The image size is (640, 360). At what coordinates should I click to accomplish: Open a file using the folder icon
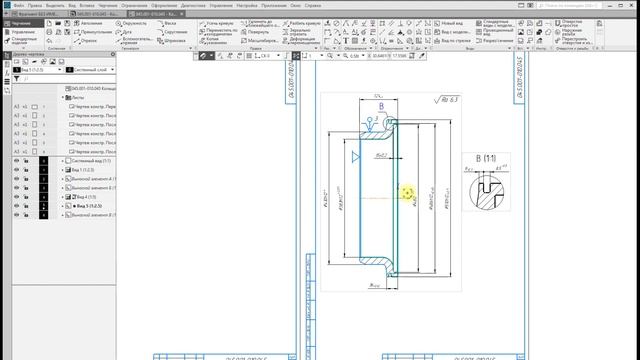58,23
